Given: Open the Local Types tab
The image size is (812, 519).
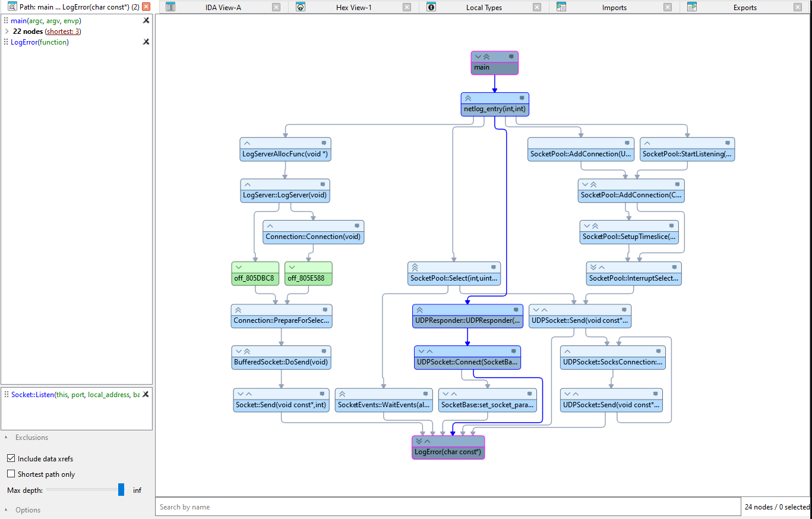Looking at the screenshot, I should click(484, 7).
